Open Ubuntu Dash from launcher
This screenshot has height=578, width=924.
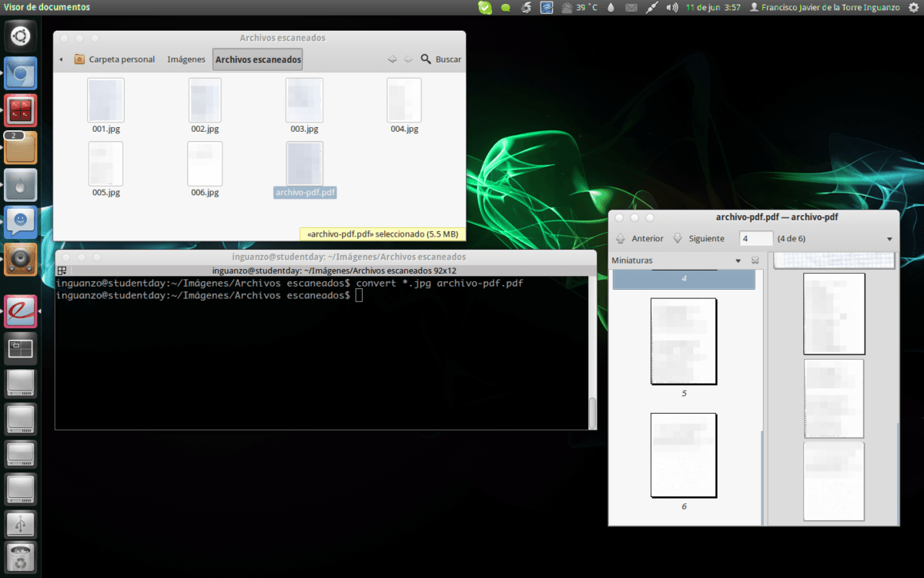point(21,36)
